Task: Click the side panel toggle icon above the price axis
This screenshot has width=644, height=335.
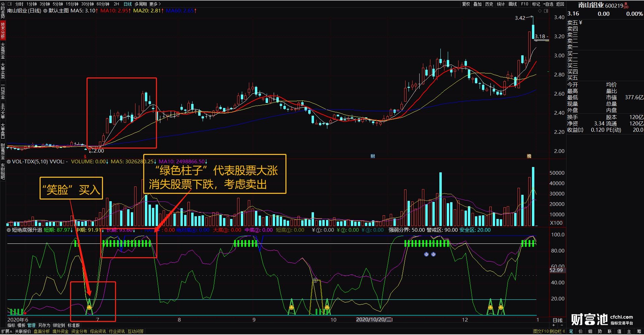Action: tap(546, 11)
